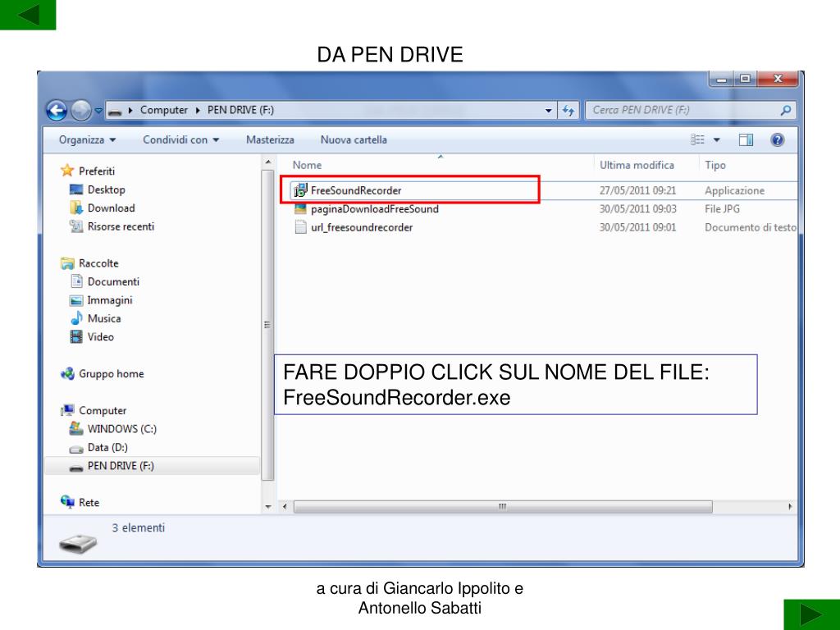The height and width of the screenshot is (630, 840).
Task: Open Desktop in navigation pane
Action: [106, 189]
